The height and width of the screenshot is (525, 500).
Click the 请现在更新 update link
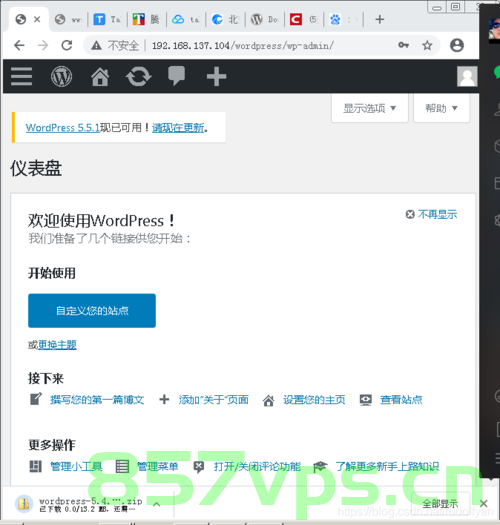[x=178, y=128]
